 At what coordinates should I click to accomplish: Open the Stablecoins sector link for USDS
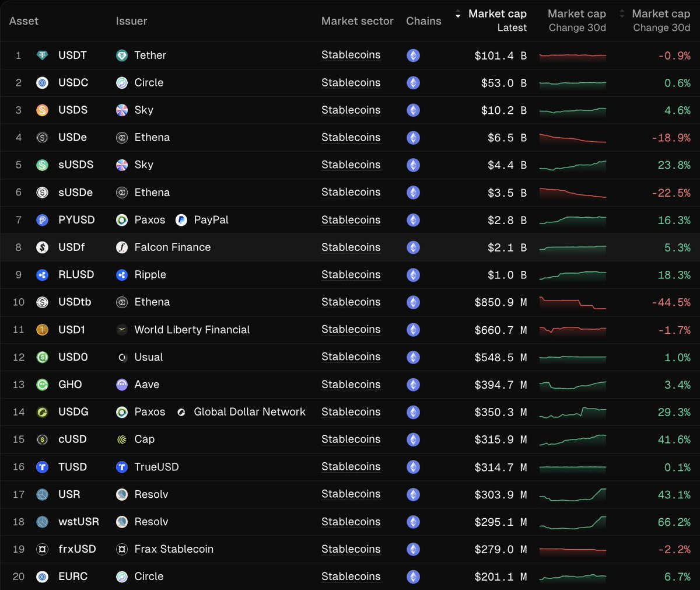[351, 110]
